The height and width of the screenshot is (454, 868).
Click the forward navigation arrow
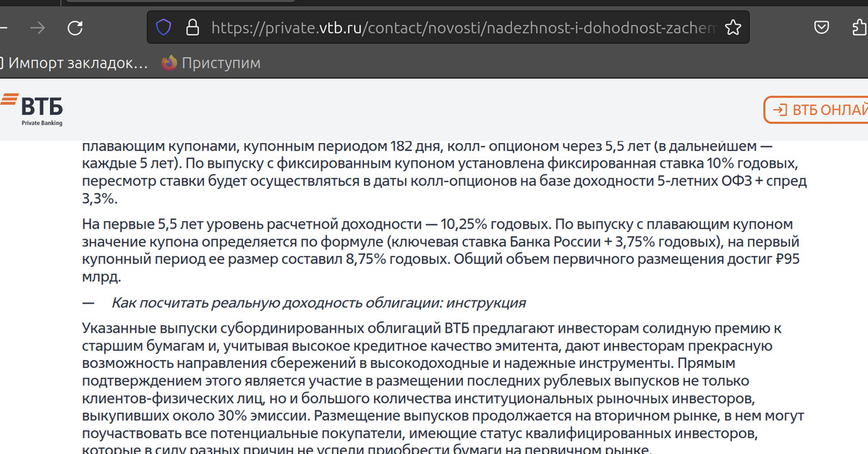coord(38,28)
